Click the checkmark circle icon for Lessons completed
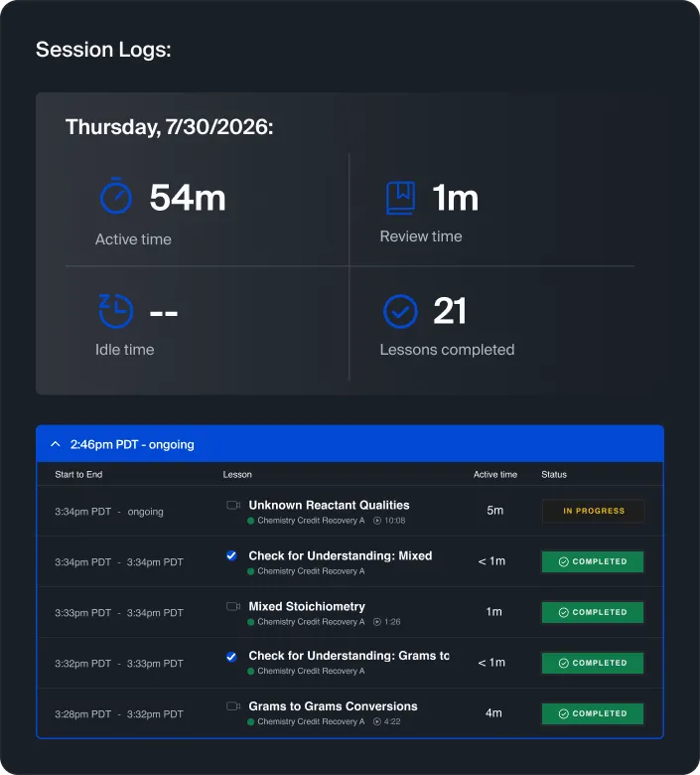 pyautogui.click(x=400, y=311)
